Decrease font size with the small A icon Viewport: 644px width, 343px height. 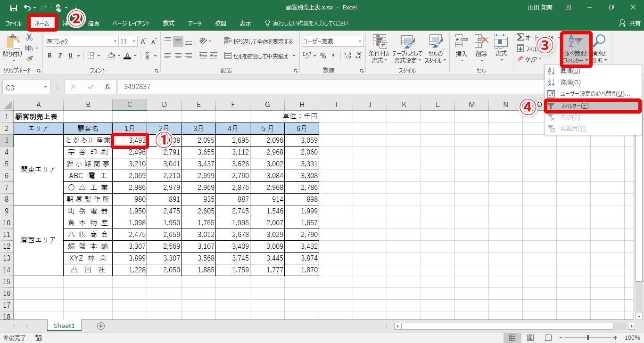(154, 41)
